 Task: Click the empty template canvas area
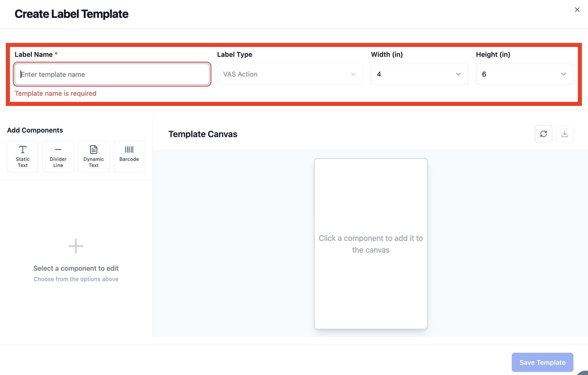(x=371, y=244)
